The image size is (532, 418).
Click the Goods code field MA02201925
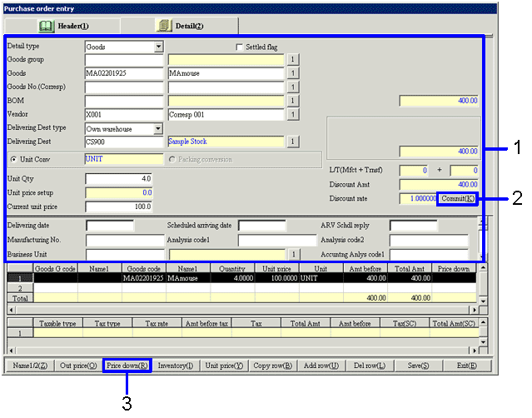coord(124,73)
